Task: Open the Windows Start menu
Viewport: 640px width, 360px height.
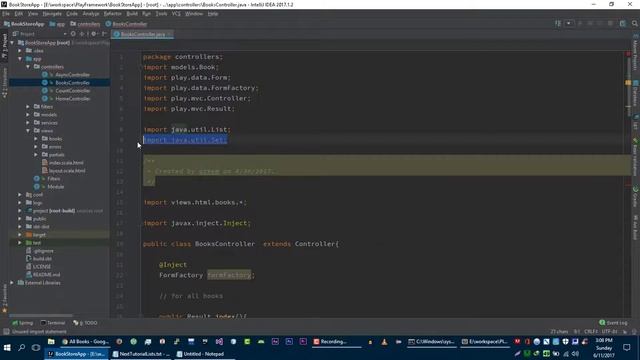Action: [x=7, y=347]
